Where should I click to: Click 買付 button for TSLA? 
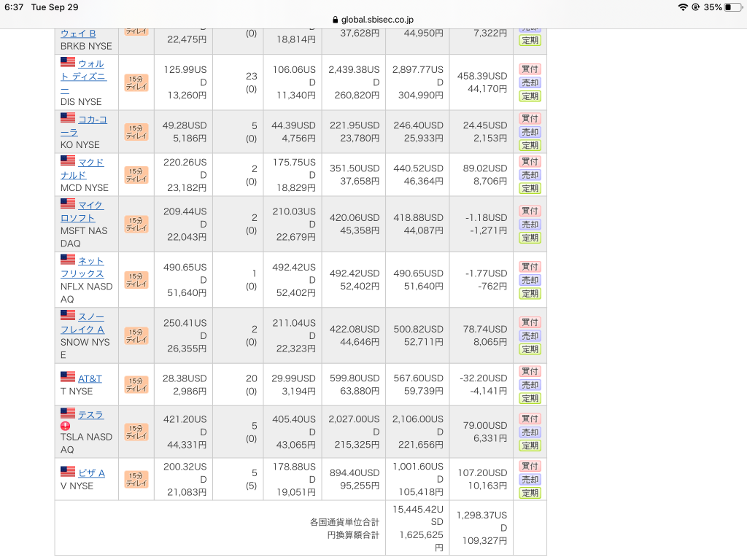[x=530, y=419]
